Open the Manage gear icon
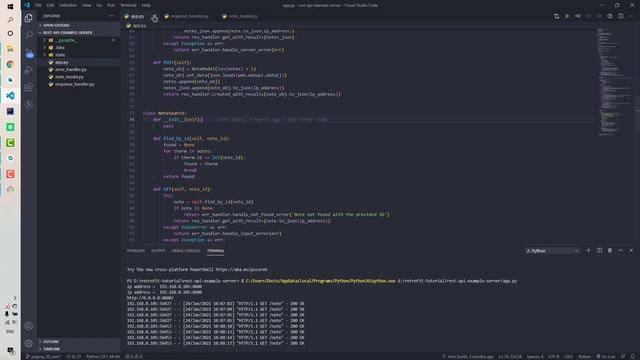Image resolution: width=640 pixels, height=360 pixels. 29,343
